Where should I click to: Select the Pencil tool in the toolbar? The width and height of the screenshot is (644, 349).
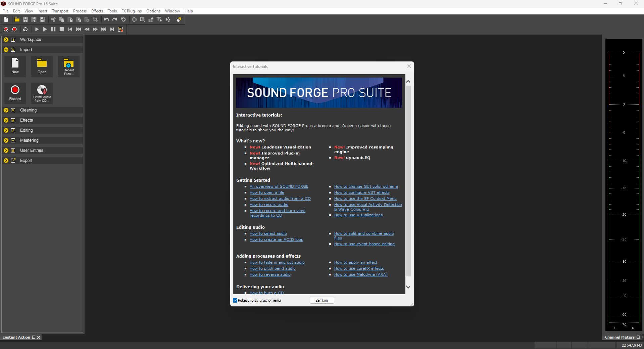151,19
